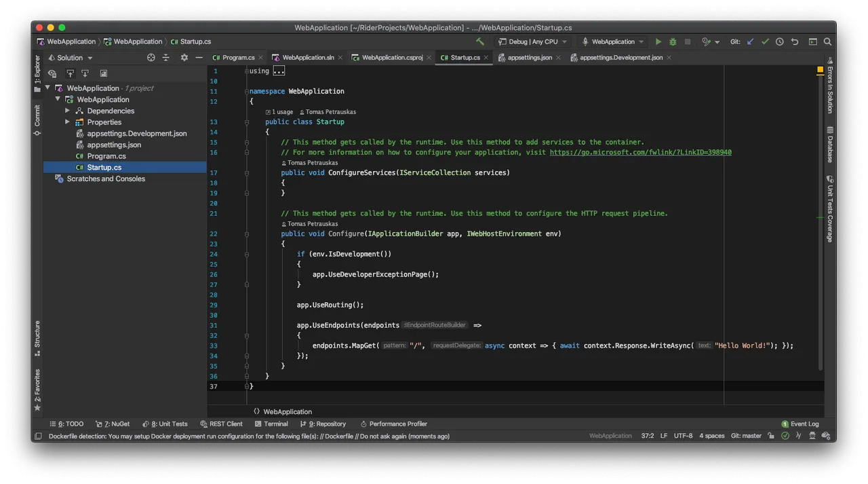Click the cloud settings icon in status bar

826,436
